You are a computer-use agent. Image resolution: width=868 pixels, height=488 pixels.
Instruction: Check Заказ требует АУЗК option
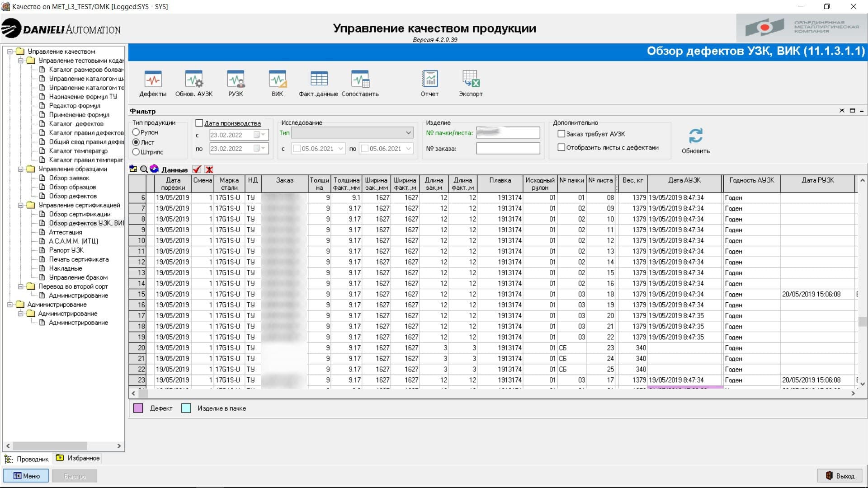click(561, 134)
